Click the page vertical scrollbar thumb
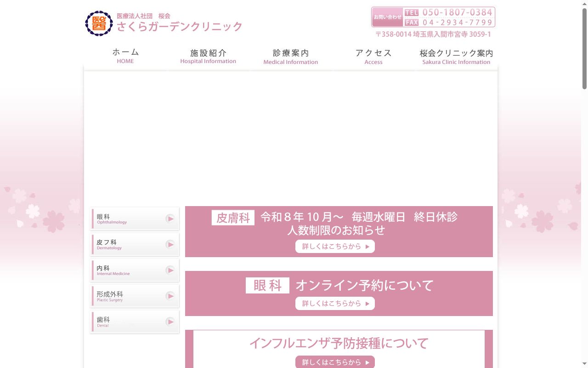The width and height of the screenshot is (588, 368). point(584,48)
